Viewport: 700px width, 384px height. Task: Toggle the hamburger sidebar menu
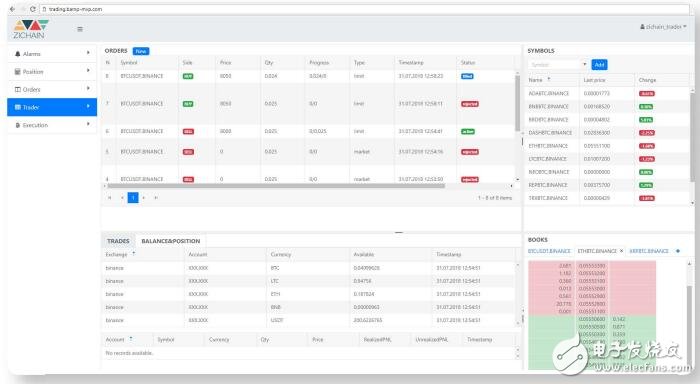point(80,29)
